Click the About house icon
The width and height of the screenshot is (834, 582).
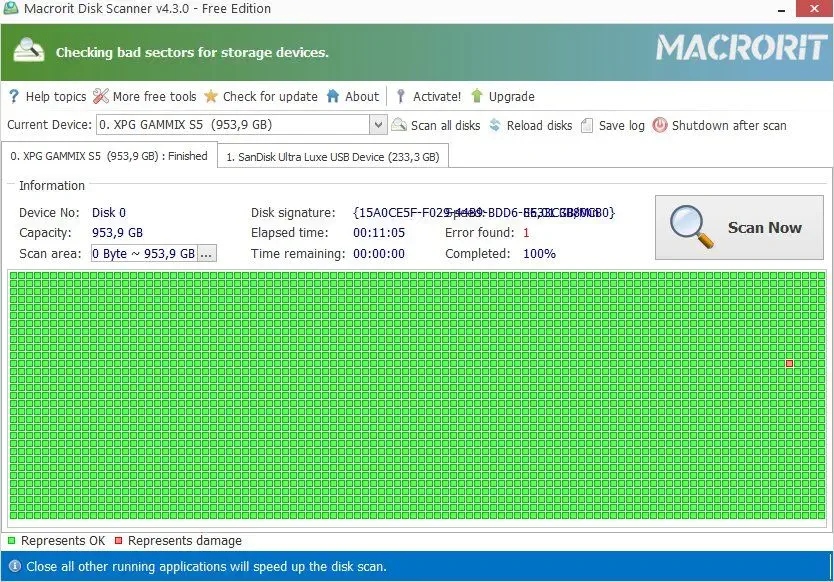pyautogui.click(x=333, y=96)
